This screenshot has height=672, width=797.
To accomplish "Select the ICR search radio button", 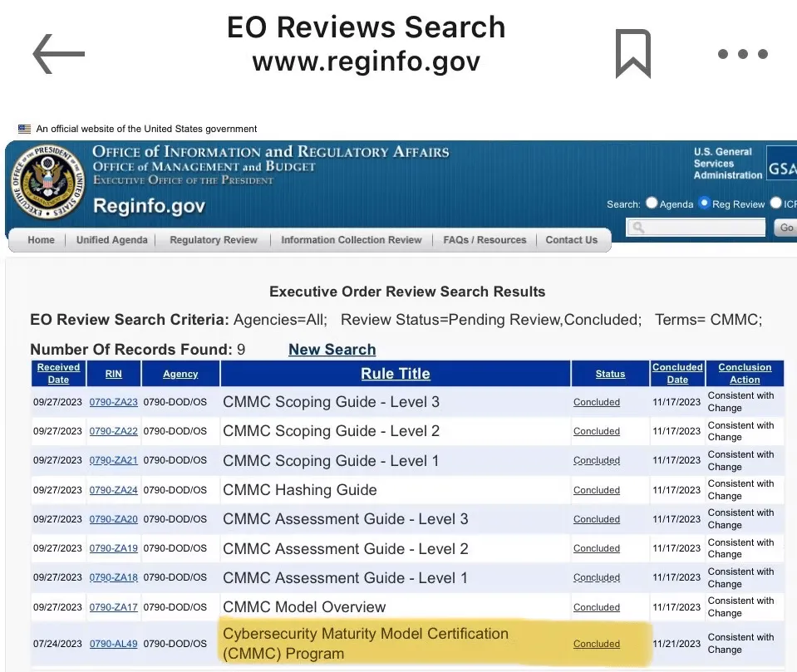I will pos(775,204).
